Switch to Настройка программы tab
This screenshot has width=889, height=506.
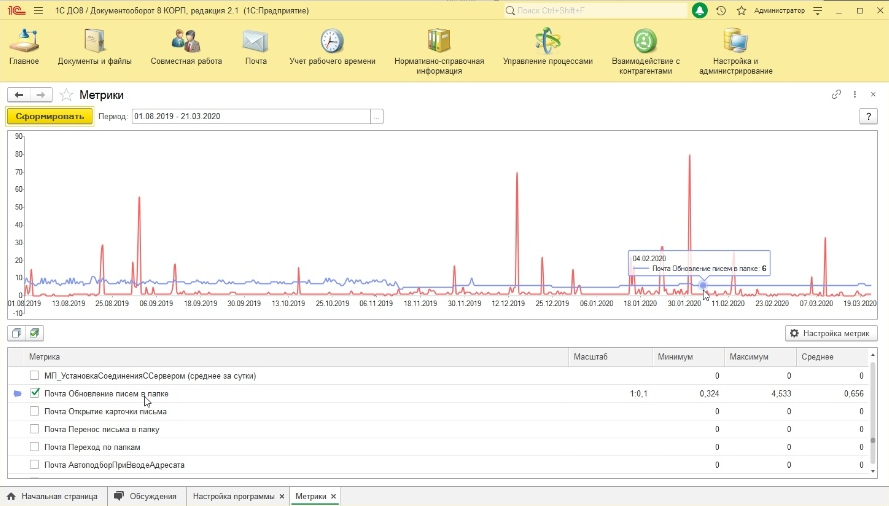coord(233,496)
